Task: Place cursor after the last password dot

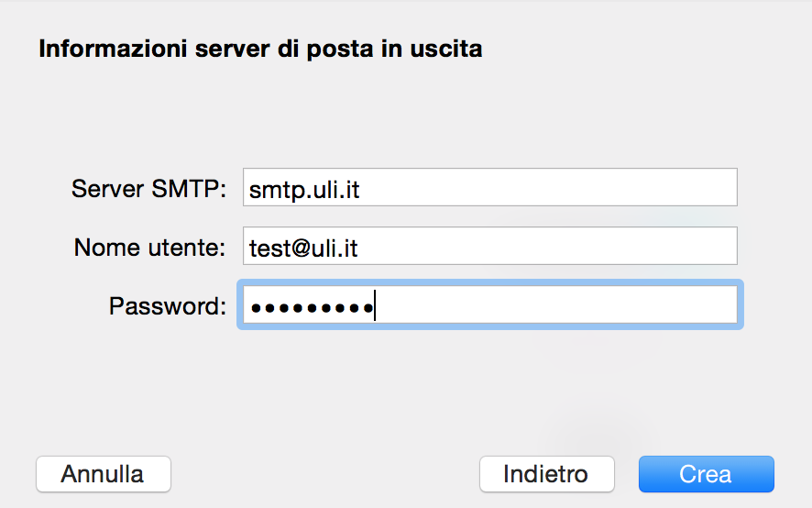Action: tap(375, 307)
